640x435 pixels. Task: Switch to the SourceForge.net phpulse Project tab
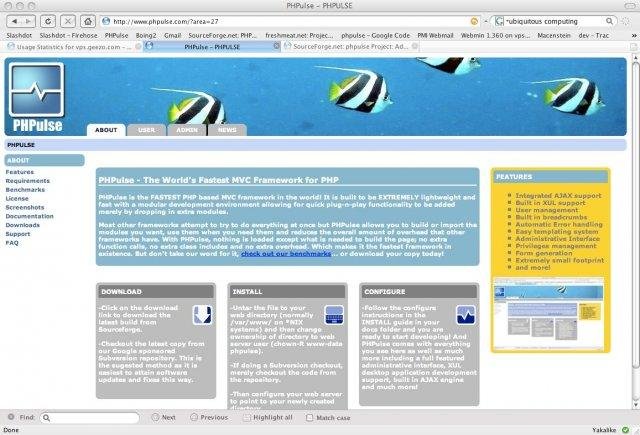pos(351,47)
